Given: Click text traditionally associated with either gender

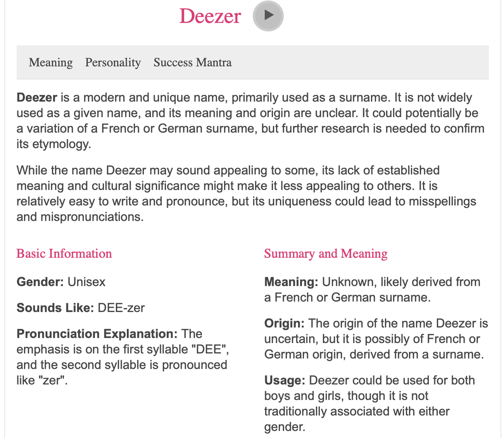Looking at the screenshot, I should 357,419.
